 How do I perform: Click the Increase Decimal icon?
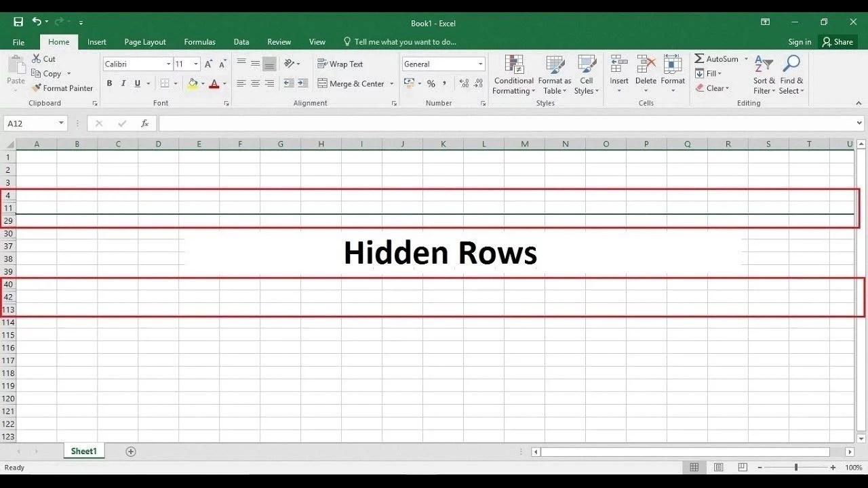[x=463, y=83]
